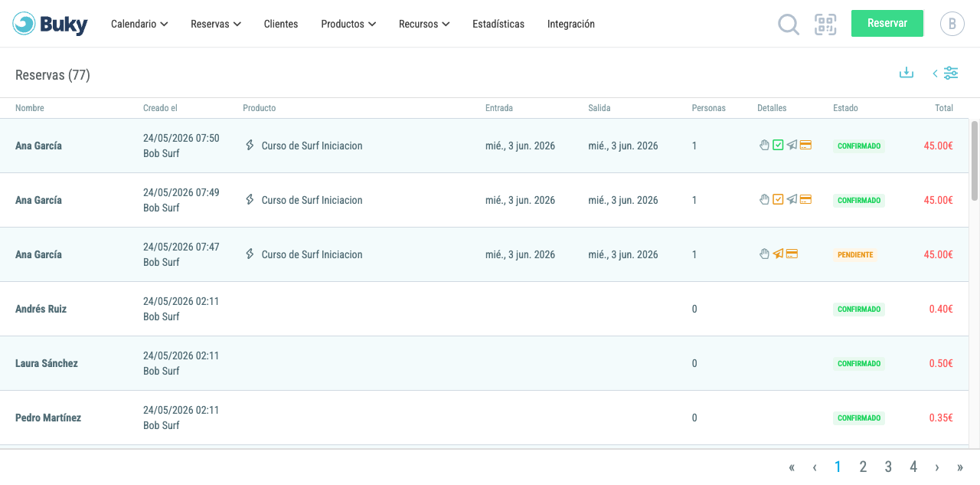Select page 3 in pagination
The height and width of the screenshot is (485, 980).
click(x=888, y=467)
